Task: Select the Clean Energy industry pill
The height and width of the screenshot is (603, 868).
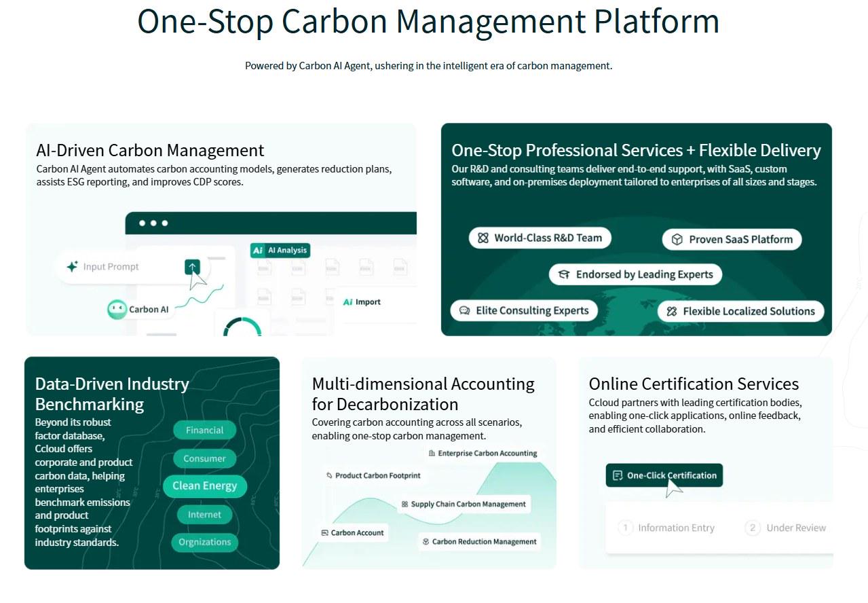Action: (x=205, y=486)
